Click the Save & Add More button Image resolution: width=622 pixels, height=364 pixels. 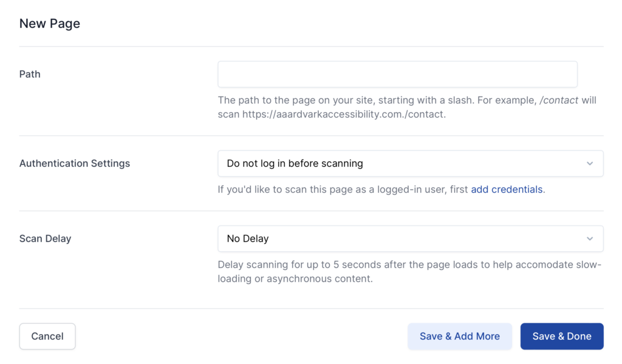click(459, 336)
